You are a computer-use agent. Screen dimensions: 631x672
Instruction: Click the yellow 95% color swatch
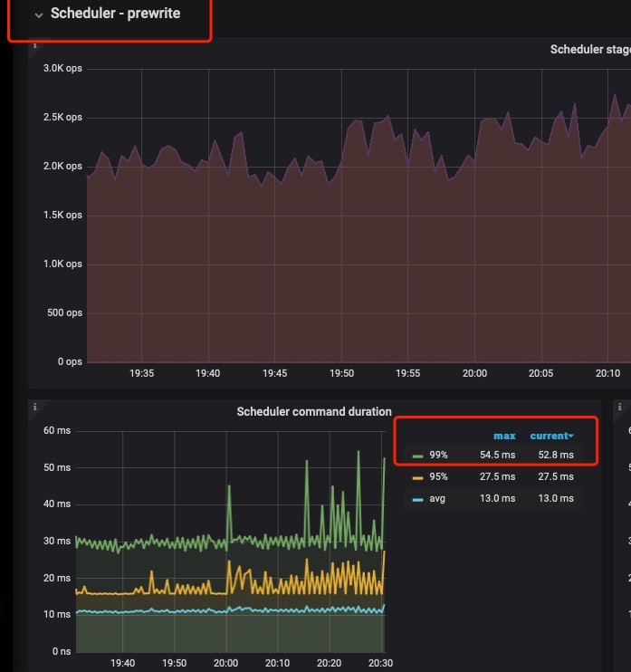tap(417, 477)
